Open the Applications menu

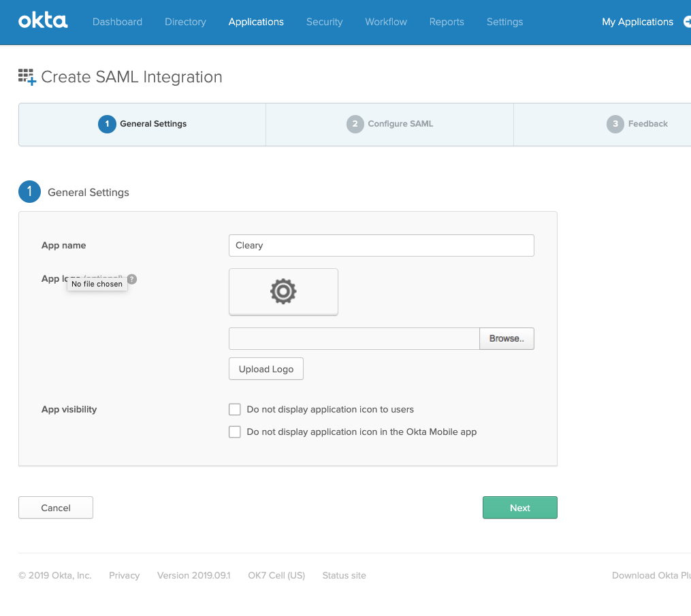[x=256, y=22]
